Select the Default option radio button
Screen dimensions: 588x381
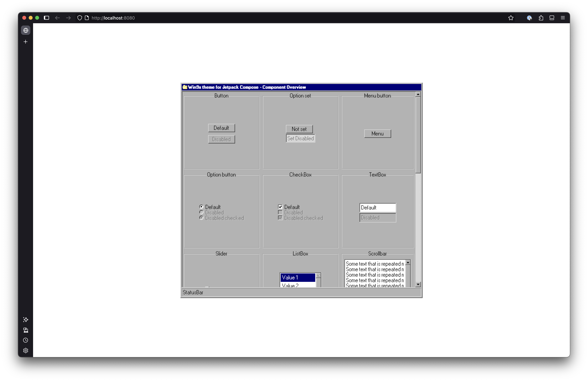201,207
